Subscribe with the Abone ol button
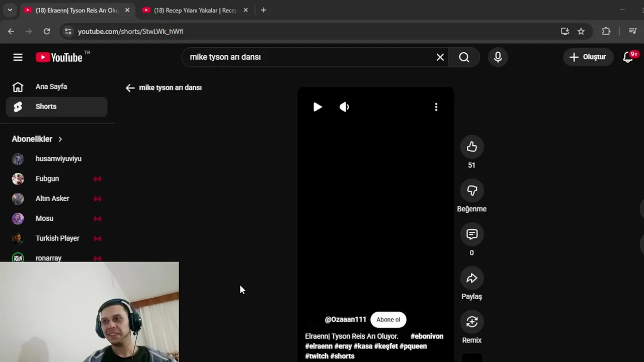The height and width of the screenshot is (362, 644). point(388,320)
